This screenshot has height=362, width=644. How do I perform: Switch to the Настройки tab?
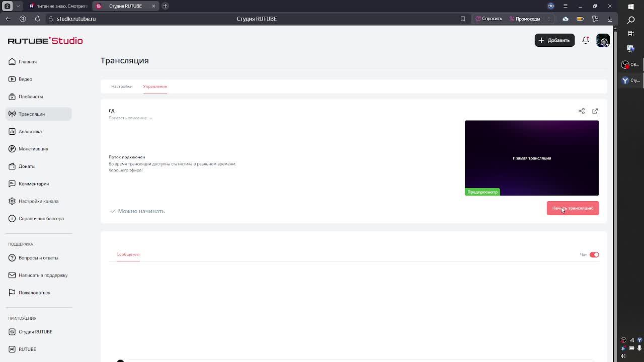pyautogui.click(x=122, y=86)
